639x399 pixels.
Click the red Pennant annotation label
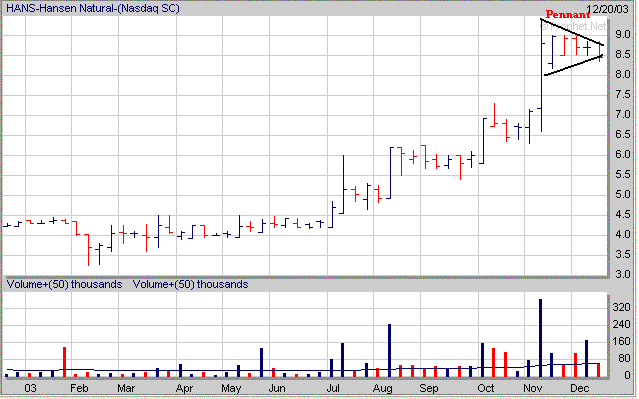(x=568, y=15)
